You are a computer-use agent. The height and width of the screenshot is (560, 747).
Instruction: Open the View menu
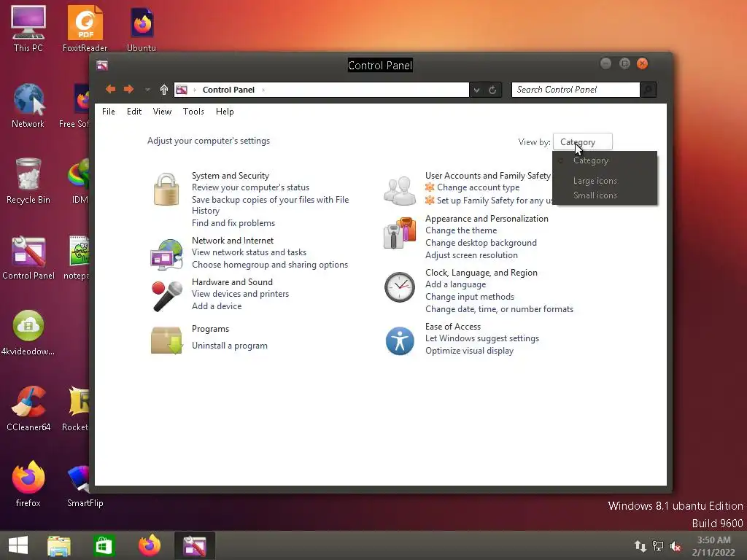pos(162,112)
